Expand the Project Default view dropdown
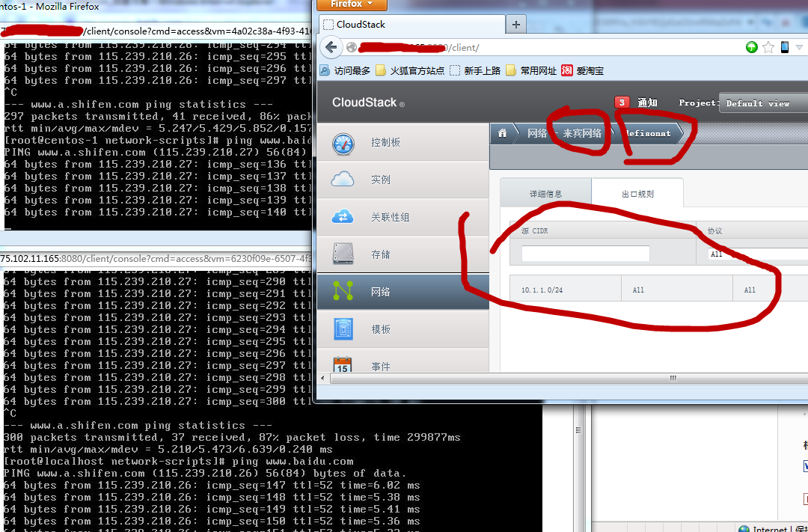Screen dimensions: 808x532 pos(763,103)
